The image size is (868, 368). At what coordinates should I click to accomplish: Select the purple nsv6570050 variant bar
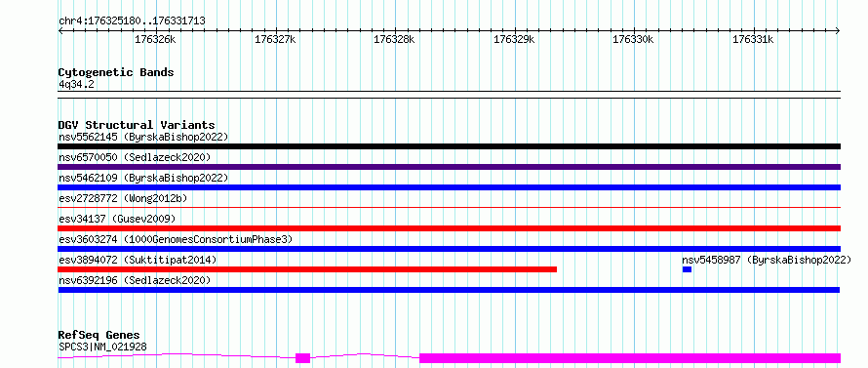coord(449,167)
